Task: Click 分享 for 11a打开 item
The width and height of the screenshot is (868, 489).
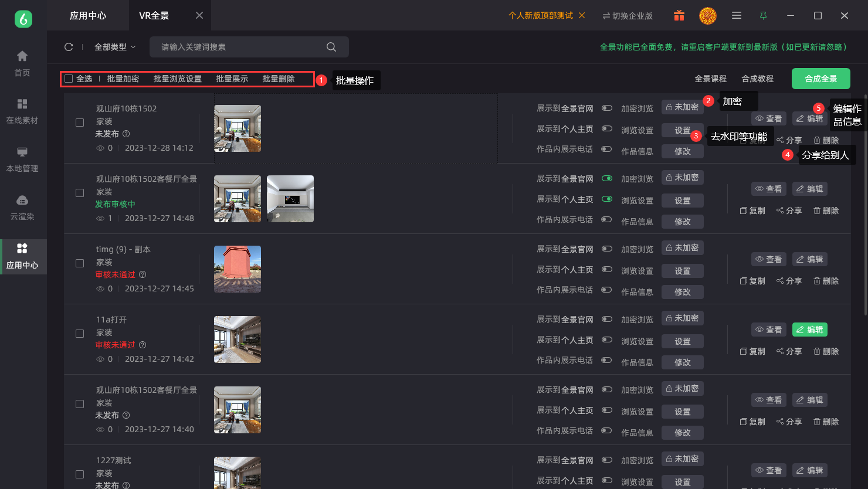Action: coord(789,351)
